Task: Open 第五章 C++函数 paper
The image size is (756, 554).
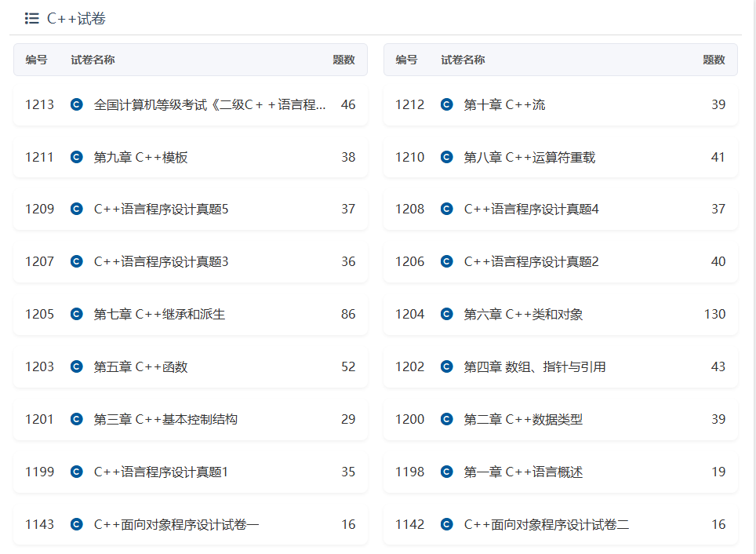Action: 140,366
